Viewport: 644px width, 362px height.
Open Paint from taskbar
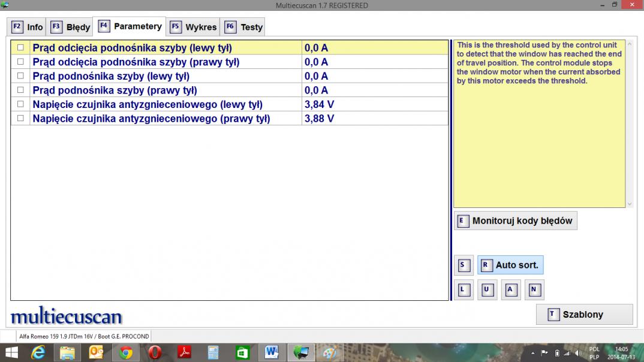330,352
